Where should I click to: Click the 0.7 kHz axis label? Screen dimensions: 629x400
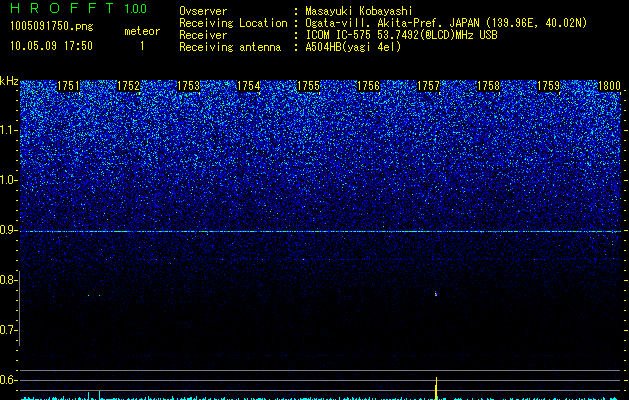(8, 330)
